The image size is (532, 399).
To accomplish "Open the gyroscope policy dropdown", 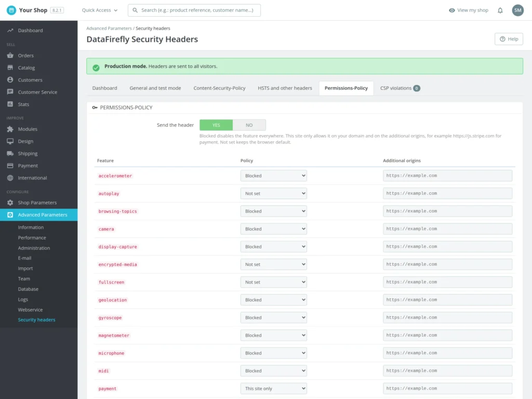I will (x=273, y=317).
